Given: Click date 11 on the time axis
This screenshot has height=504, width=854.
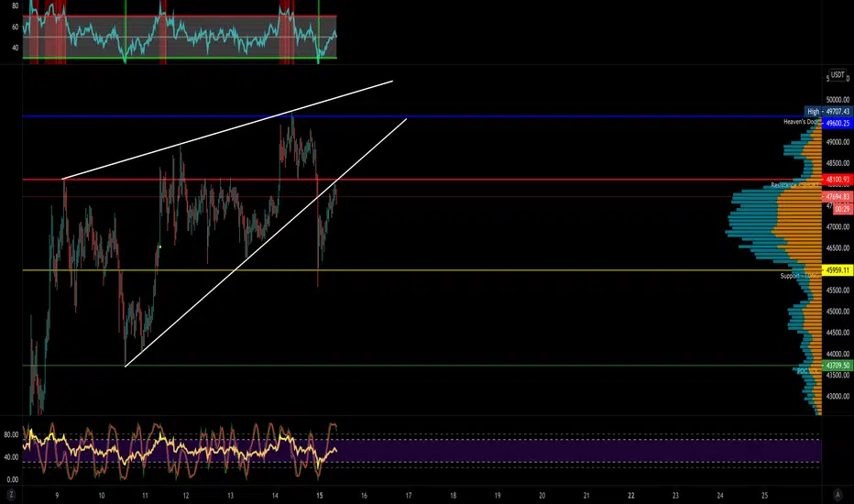Looking at the screenshot, I should (145, 495).
